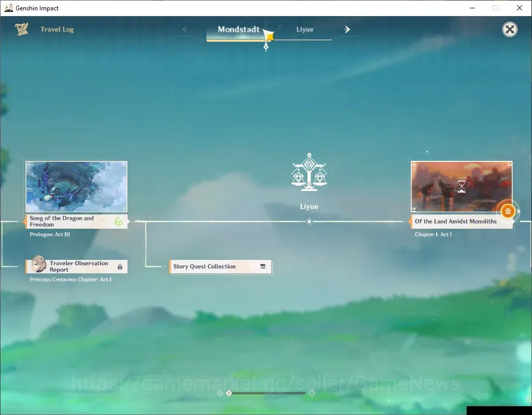Select the Mondstadt chapter tab

point(239,30)
